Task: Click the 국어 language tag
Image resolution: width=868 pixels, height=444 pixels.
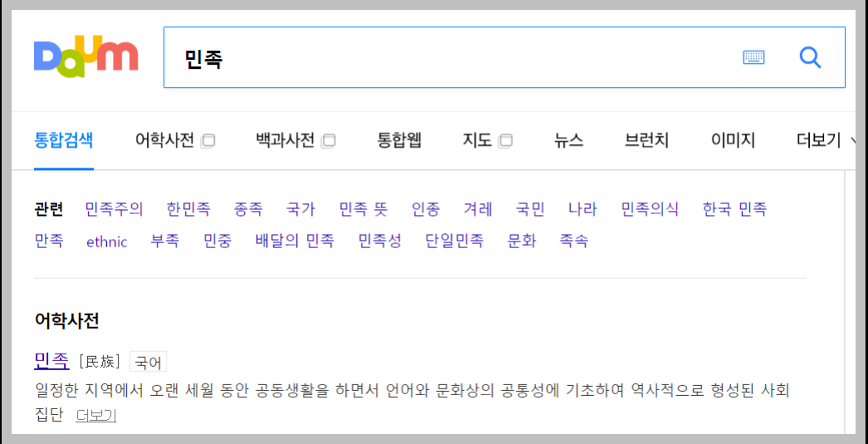Action: click(x=148, y=363)
